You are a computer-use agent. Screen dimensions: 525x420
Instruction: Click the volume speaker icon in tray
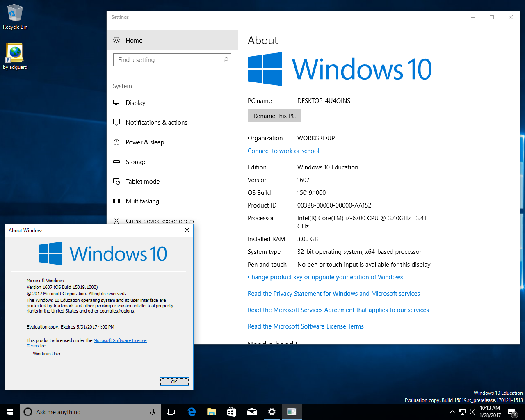coord(472,412)
